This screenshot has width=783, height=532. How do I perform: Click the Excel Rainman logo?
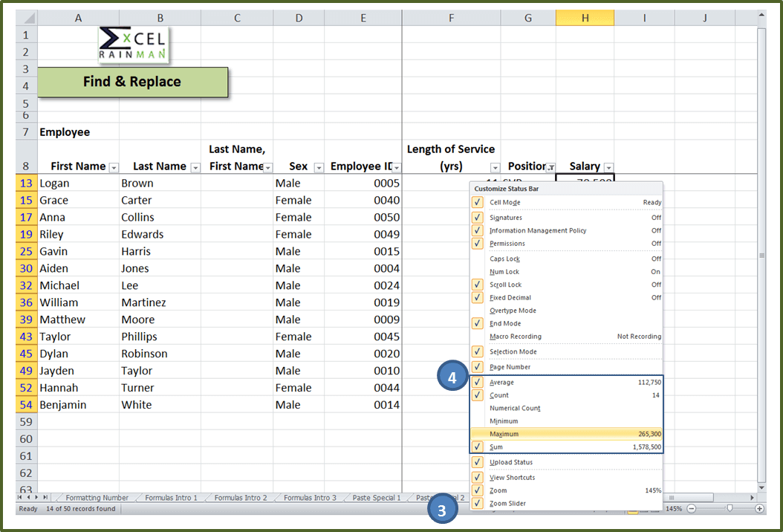[x=134, y=45]
